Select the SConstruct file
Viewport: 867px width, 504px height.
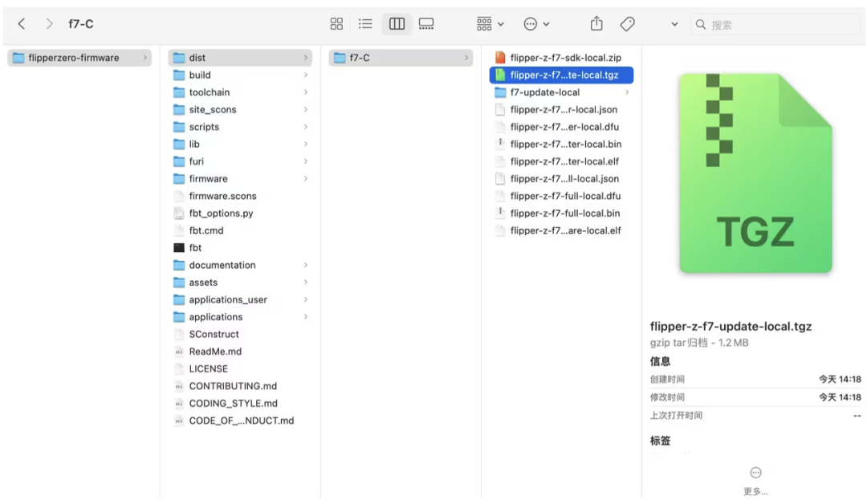click(239, 335)
